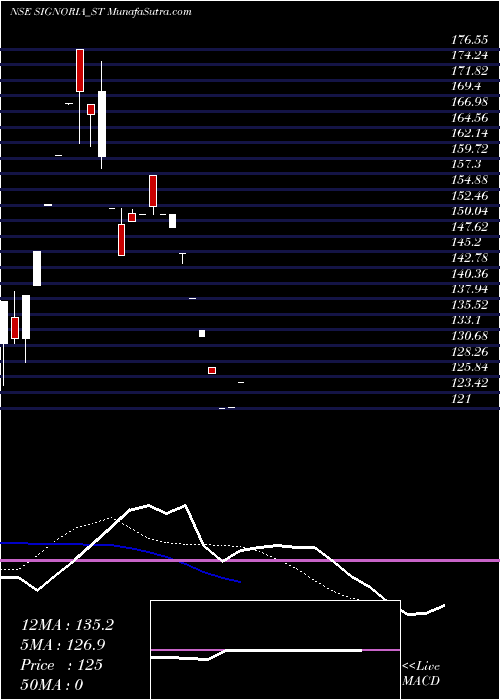Click the 5MA : 126.9 readout

click(64, 645)
